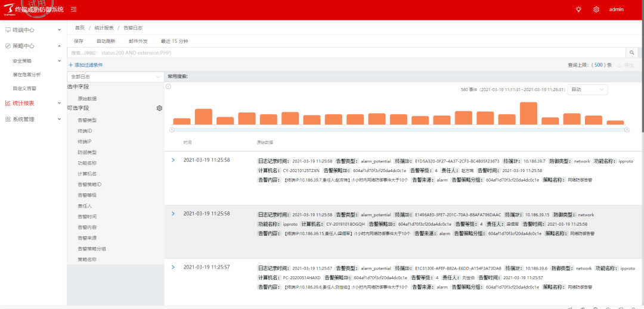Click the admin user name
644x309 pixels.
point(617,10)
